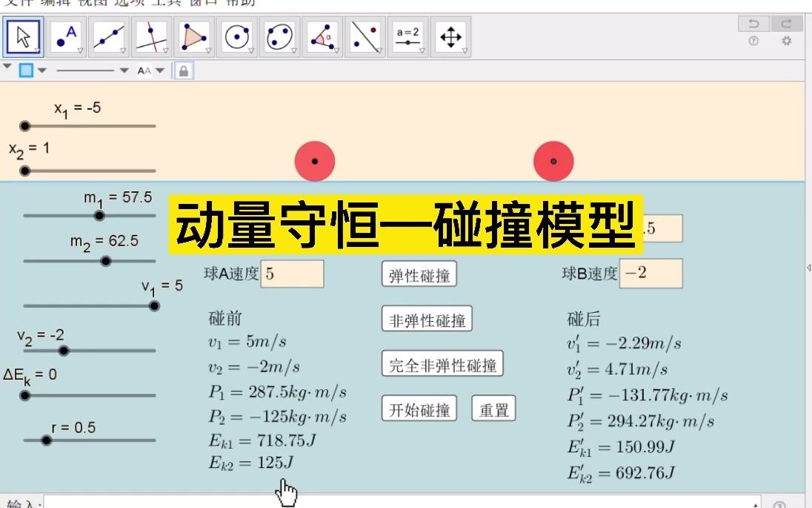Click the 开始碰撞 button
Image resolution: width=812 pixels, height=508 pixels.
pos(419,409)
